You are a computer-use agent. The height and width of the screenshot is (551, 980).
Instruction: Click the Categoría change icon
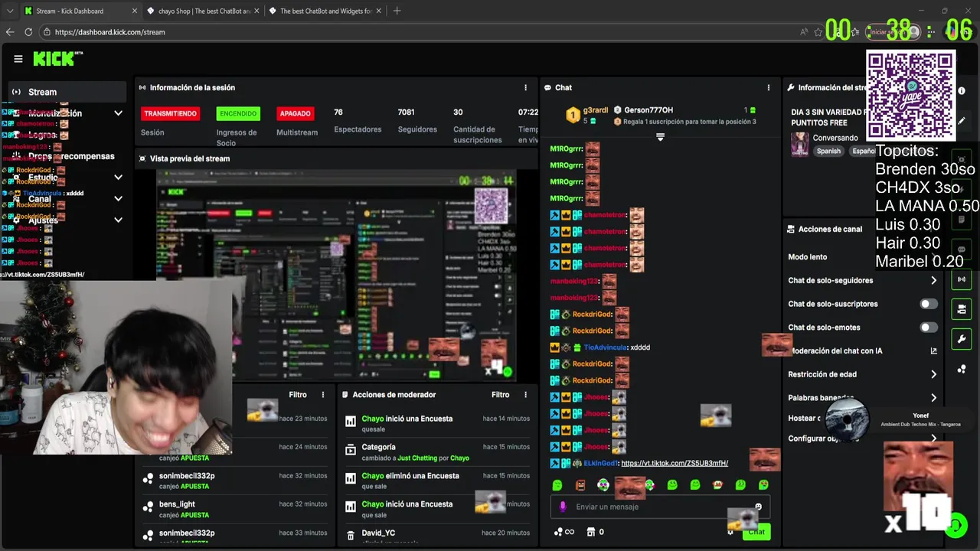[x=351, y=449]
